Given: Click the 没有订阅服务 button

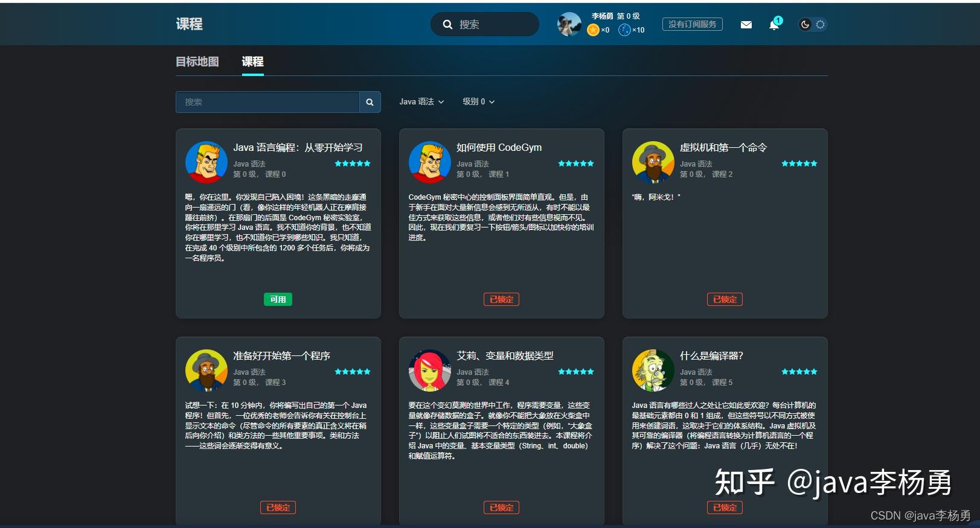Looking at the screenshot, I should (693, 24).
